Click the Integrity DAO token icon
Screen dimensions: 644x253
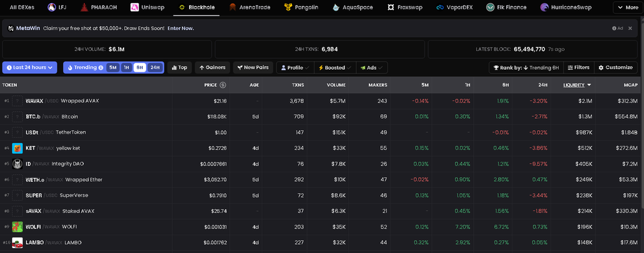17,164
